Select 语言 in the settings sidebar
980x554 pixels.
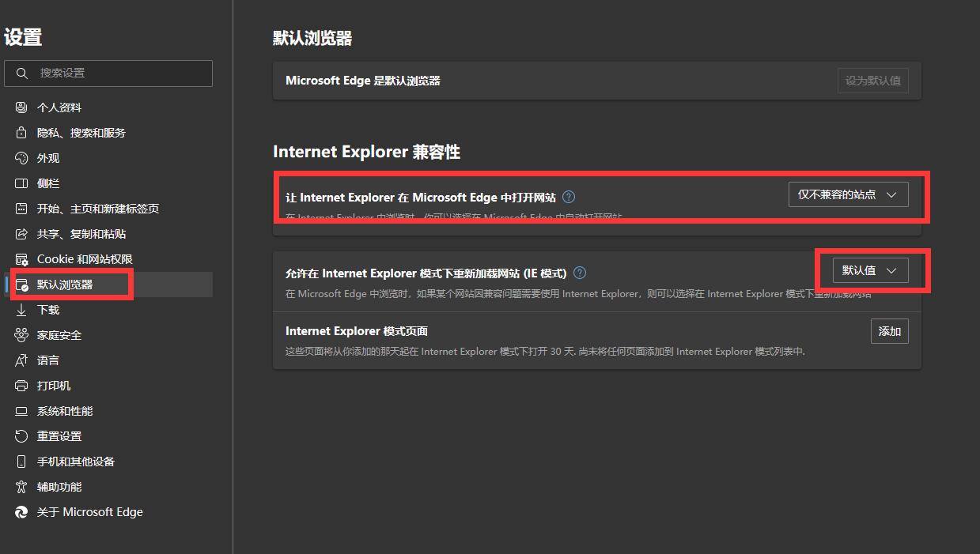point(47,360)
